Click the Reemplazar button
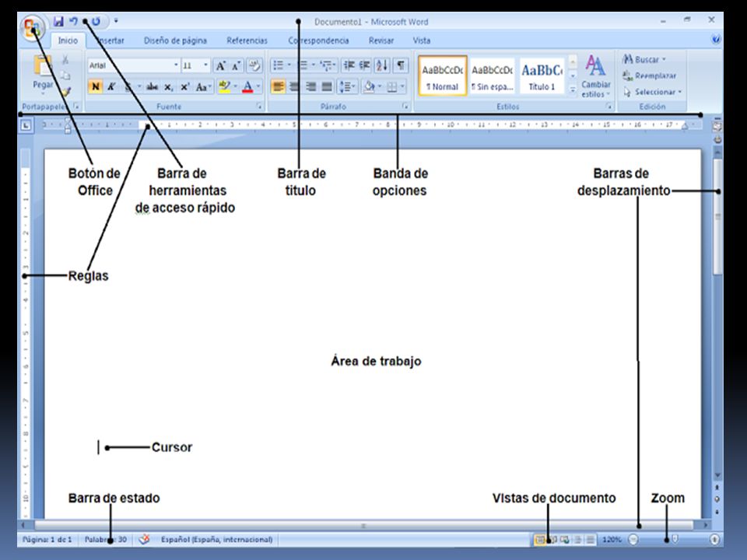747x560 pixels. 649,75
